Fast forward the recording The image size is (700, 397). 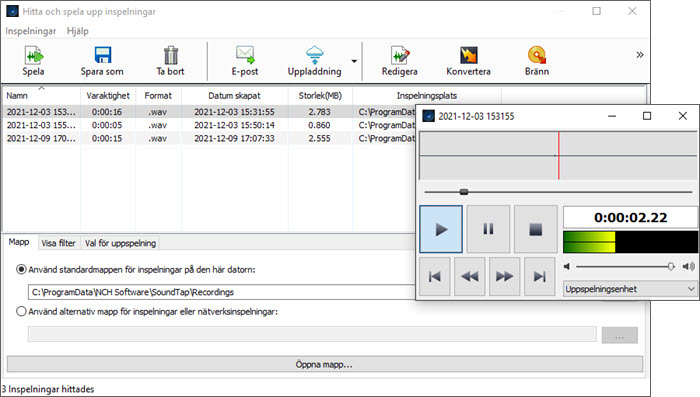click(x=504, y=276)
